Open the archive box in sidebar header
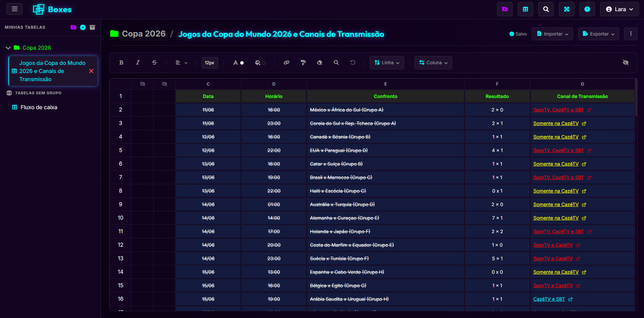The image size is (644, 318). [x=92, y=27]
